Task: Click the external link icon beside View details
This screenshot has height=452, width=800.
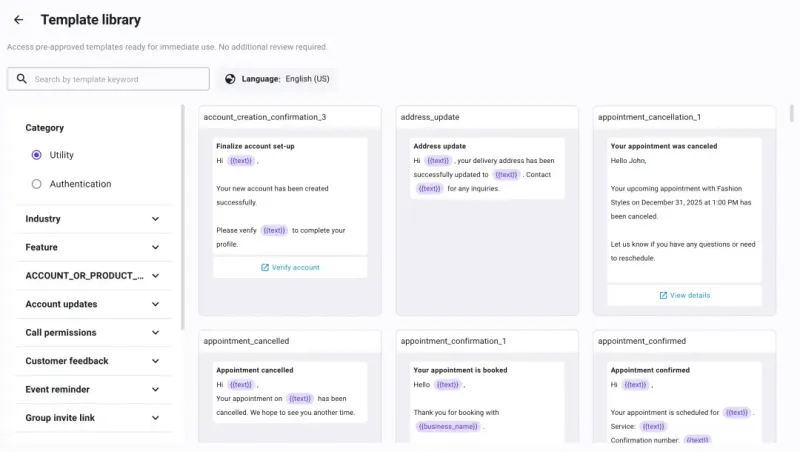Action: pyautogui.click(x=663, y=295)
